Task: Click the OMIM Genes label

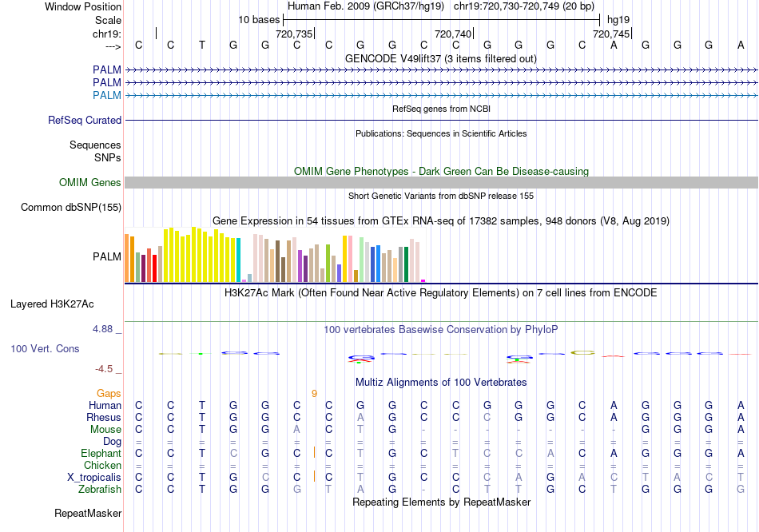Action: click(90, 182)
